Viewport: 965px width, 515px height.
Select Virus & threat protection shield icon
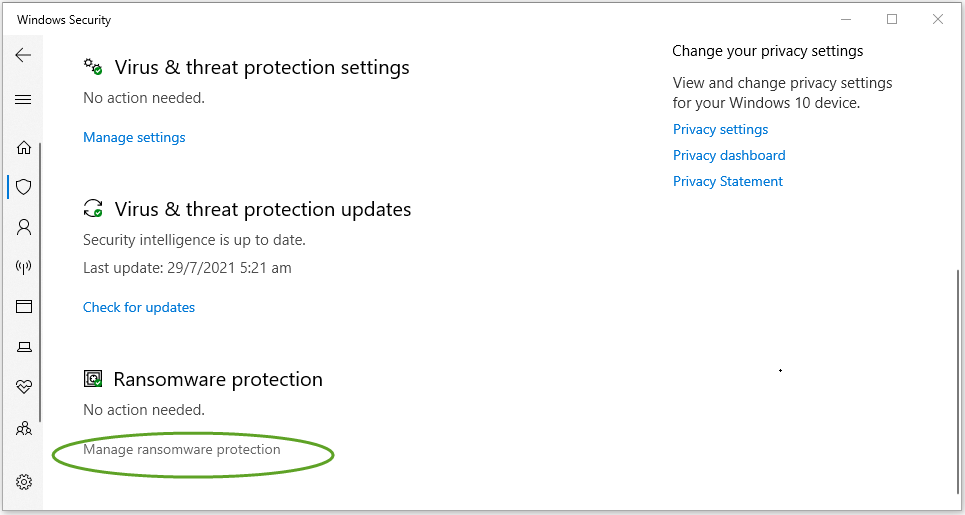24,187
